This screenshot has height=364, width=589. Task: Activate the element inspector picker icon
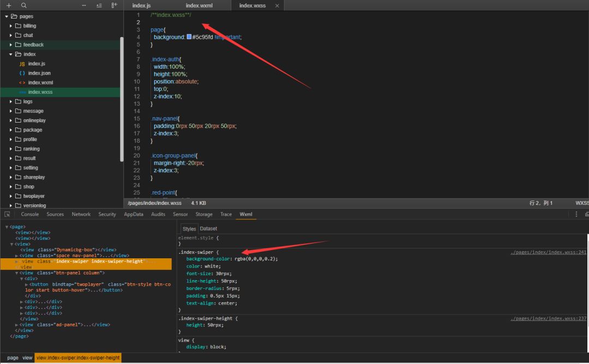tap(7, 214)
